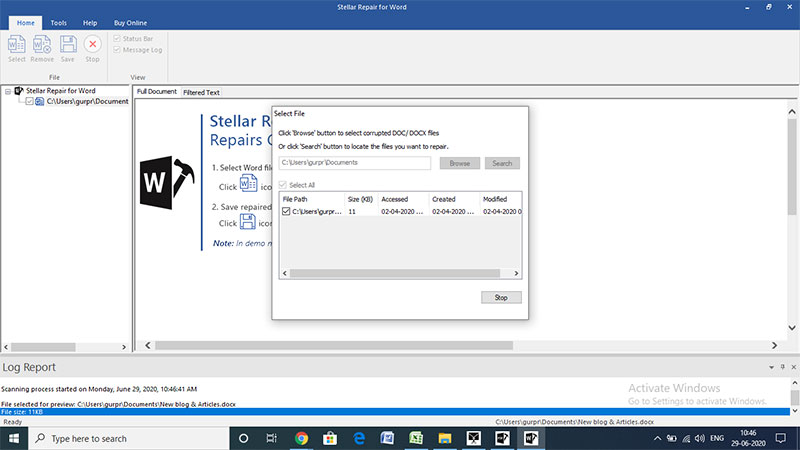
Task: Collapse the Stellar Repair for Word tree node
Action: tap(8, 91)
